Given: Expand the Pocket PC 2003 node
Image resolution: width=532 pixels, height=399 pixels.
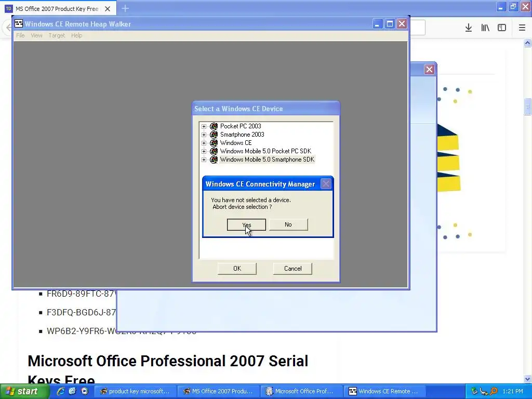Looking at the screenshot, I should [x=204, y=126].
